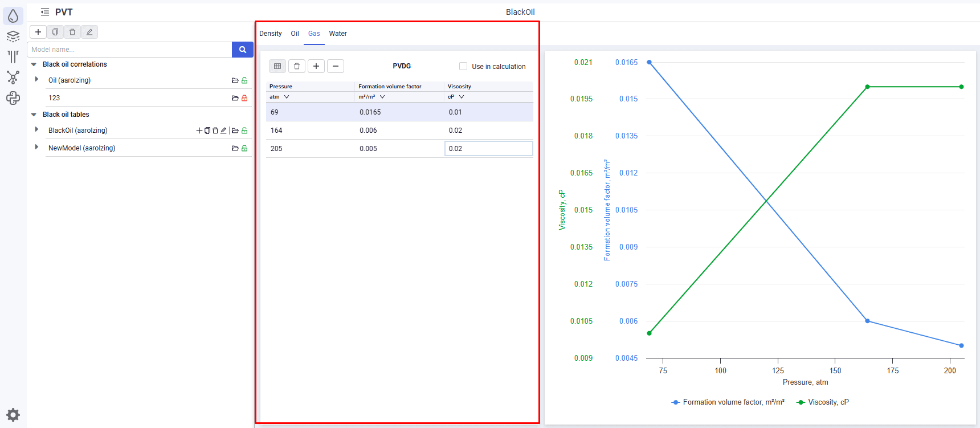Open the layers module in sidebar
980x428 pixels.
13,36
